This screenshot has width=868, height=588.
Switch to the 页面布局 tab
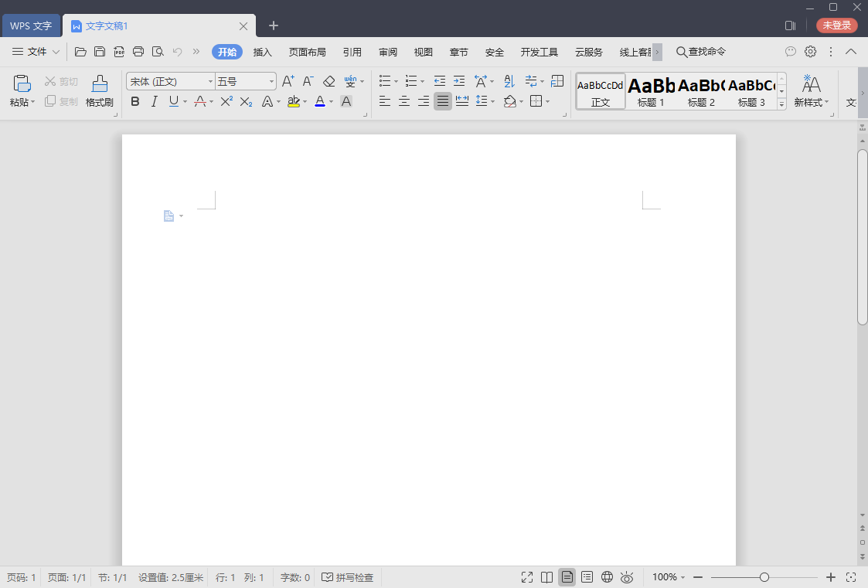tap(307, 52)
